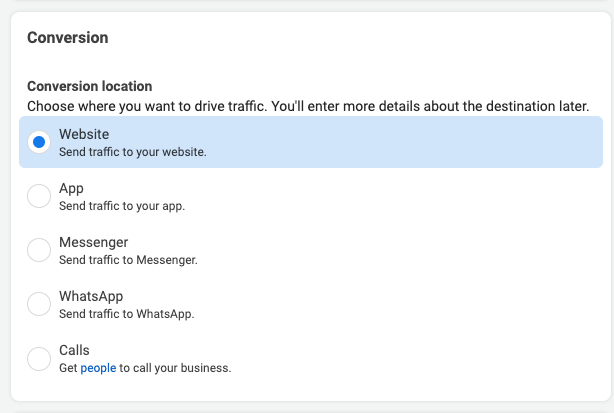Click the "Messenger" option label text
614x413 pixels.
(x=93, y=242)
